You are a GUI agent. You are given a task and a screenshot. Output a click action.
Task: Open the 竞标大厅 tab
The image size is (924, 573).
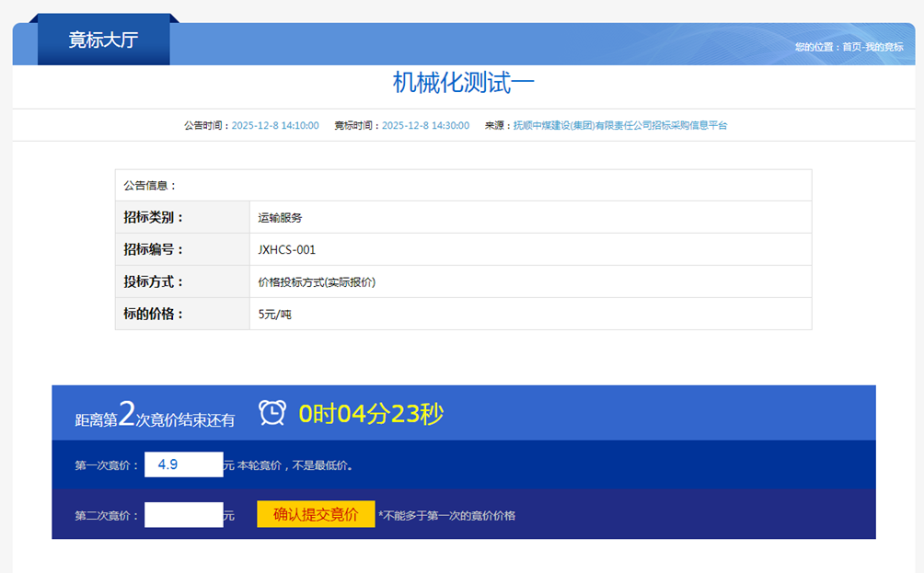[x=104, y=40]
